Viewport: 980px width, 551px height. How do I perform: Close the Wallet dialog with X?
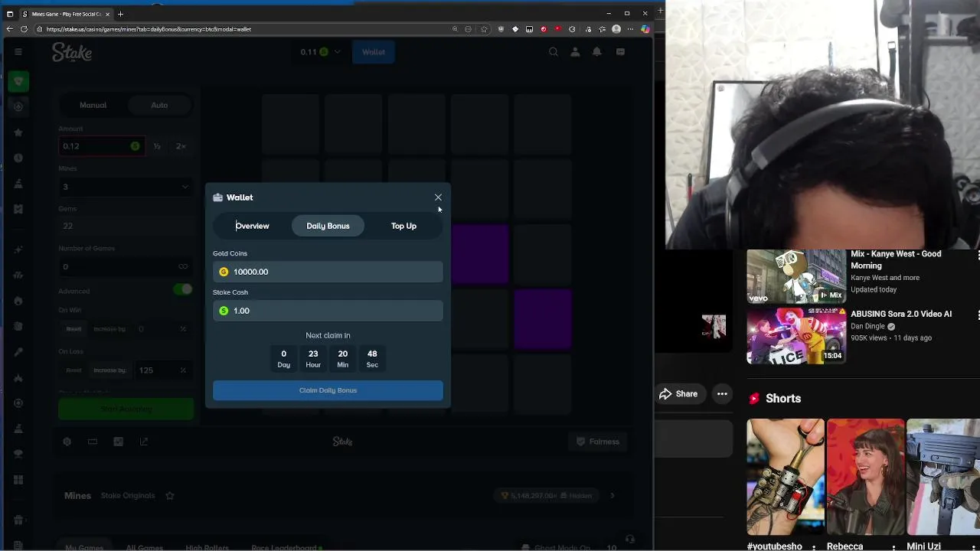(x=438, y=197)
